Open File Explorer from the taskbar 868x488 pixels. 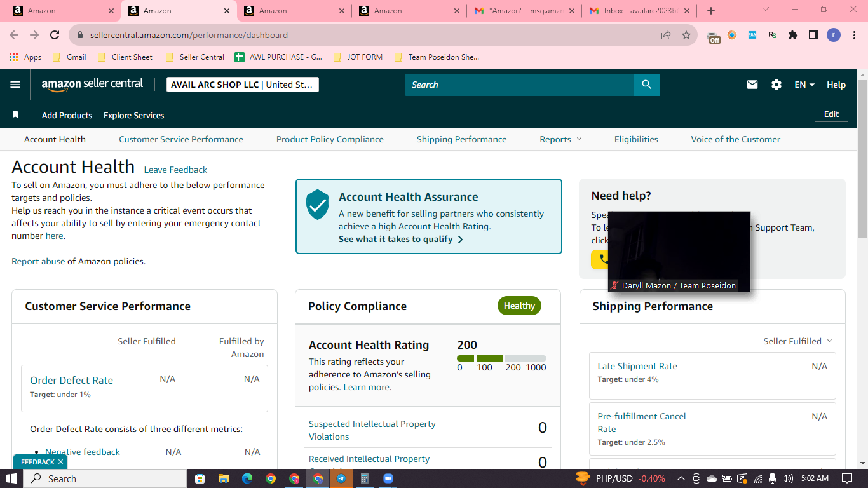[223, 478]
